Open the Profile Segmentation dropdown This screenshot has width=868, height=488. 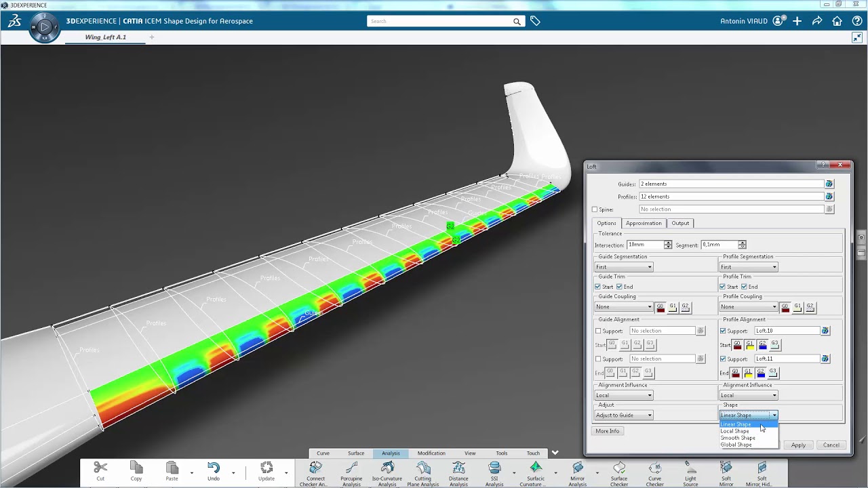tap(748, 267)
